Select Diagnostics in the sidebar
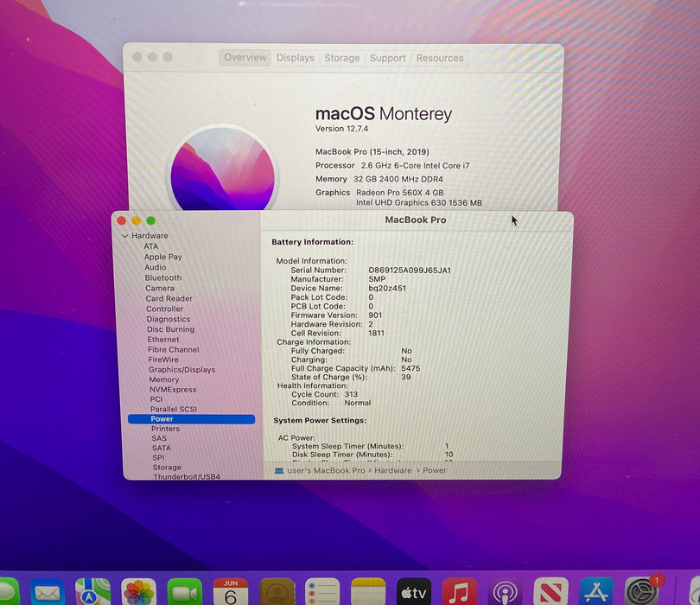 [169, 319]
